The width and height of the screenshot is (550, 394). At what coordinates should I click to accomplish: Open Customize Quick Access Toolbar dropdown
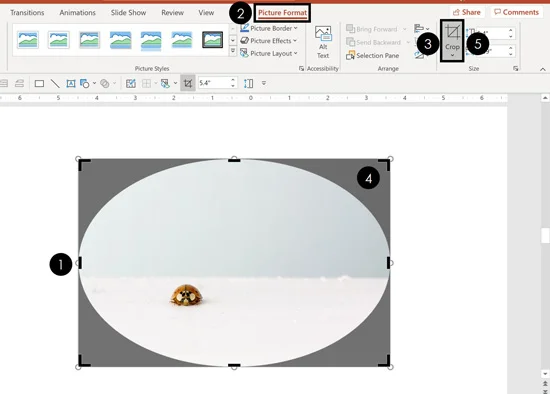pos(264,84)
